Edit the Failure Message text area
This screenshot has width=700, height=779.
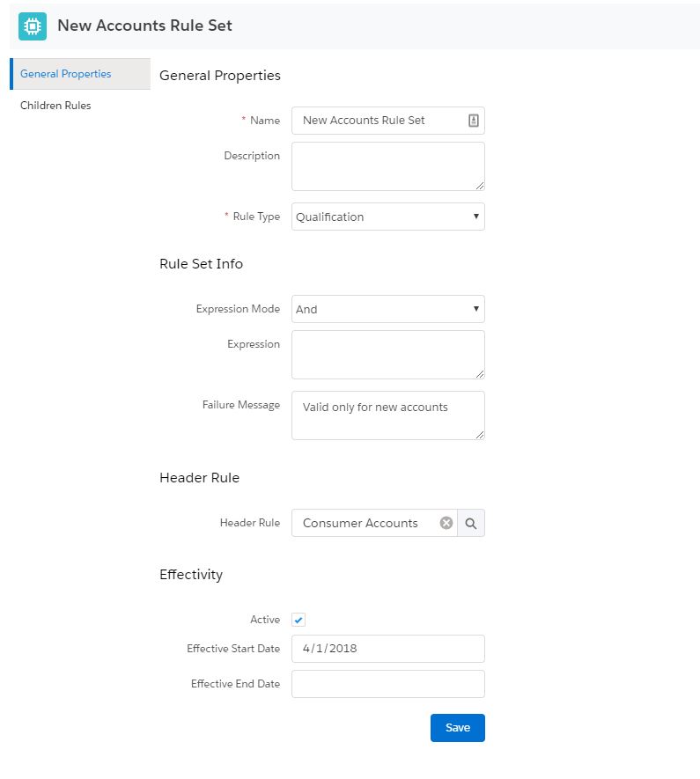(388, 415)
